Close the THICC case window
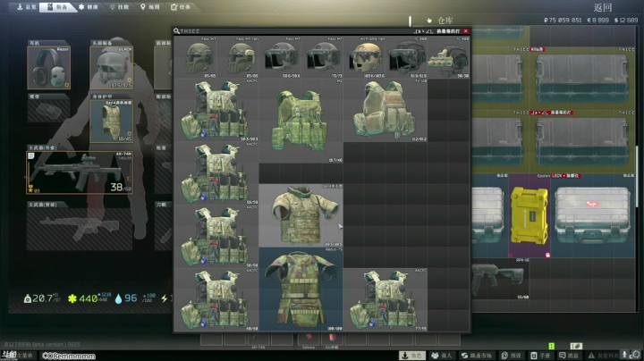 click(x=466, y=31)
